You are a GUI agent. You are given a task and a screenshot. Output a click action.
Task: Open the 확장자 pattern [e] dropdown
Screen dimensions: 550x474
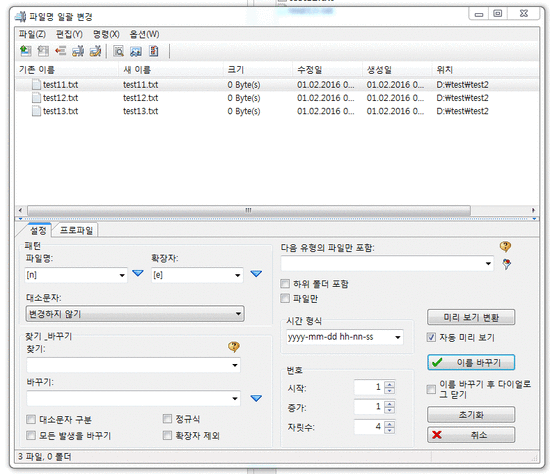point(237,275)
